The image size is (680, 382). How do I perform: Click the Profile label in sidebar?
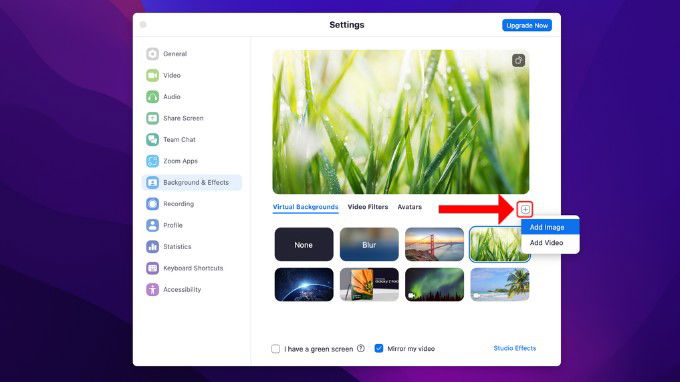click(x=173, y=225)
